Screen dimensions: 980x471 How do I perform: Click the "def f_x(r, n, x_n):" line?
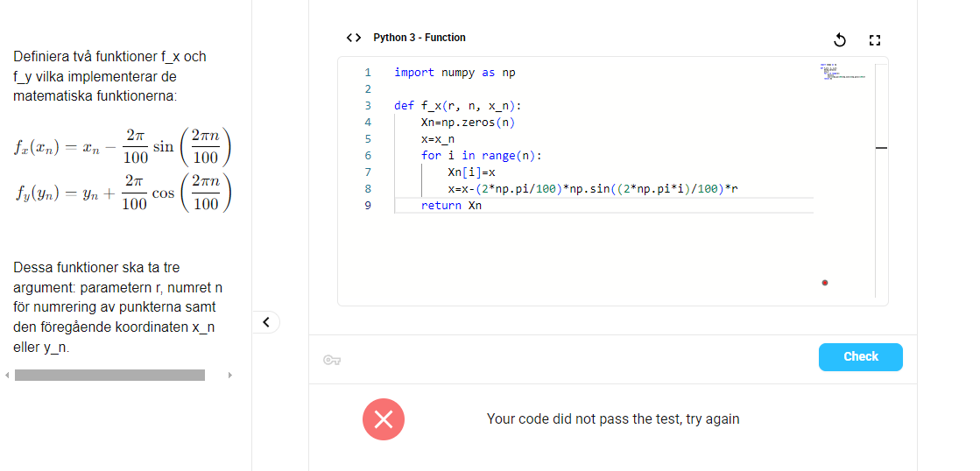click(457, 106)
